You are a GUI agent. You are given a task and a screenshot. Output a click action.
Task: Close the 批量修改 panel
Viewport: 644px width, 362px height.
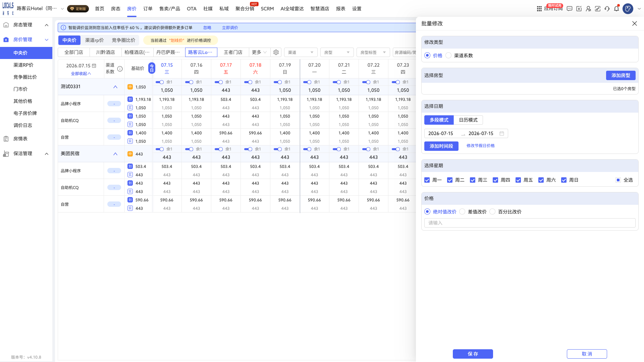pos(634,23)
